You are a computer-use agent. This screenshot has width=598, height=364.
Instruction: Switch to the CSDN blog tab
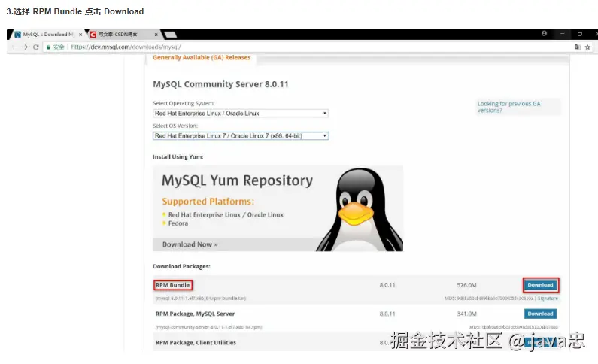123,35
